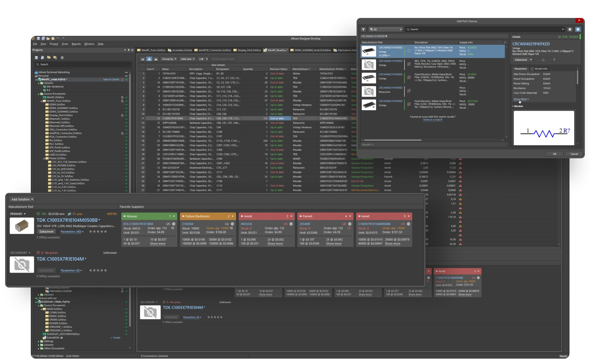Toggle the blue info details icon
590x364 pixels.
point(578,29)
